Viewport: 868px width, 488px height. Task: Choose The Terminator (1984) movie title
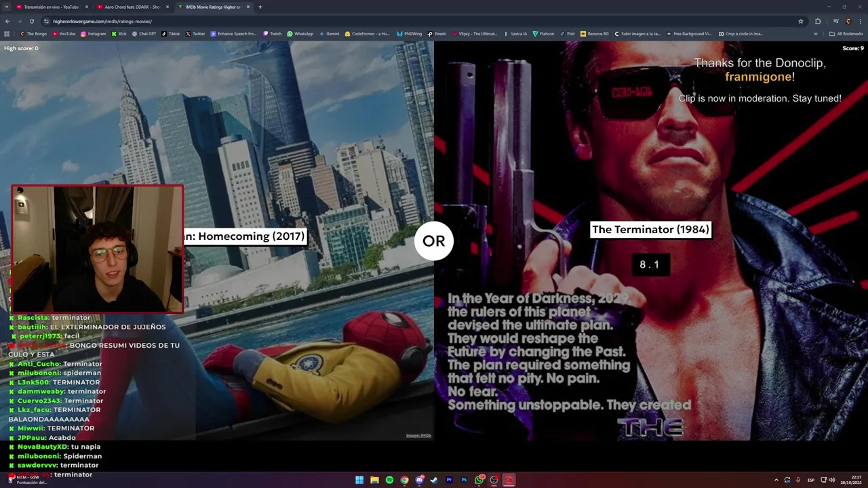[650, 230]
